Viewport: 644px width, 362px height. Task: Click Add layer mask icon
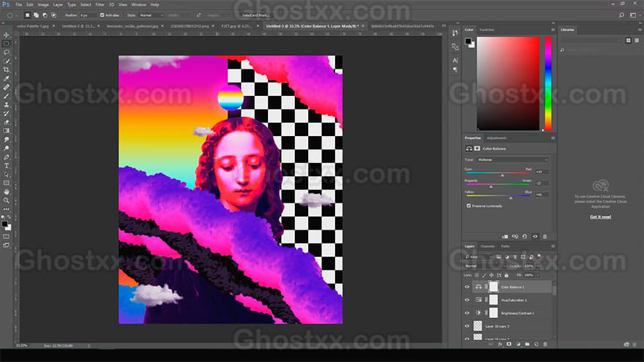coord(509,344)
